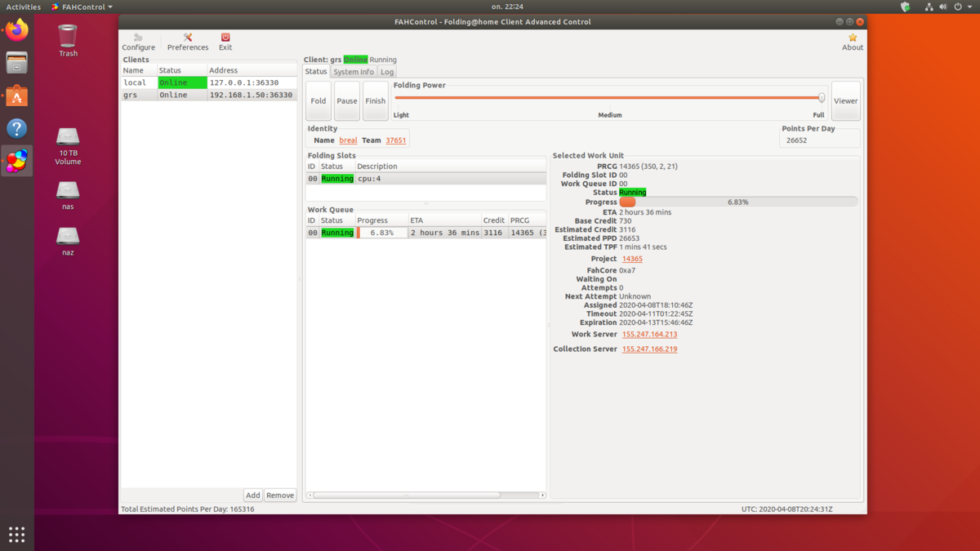This screenshot has width=980, height=551.
Task: Click the power tray icon
Action: (958, 7)
